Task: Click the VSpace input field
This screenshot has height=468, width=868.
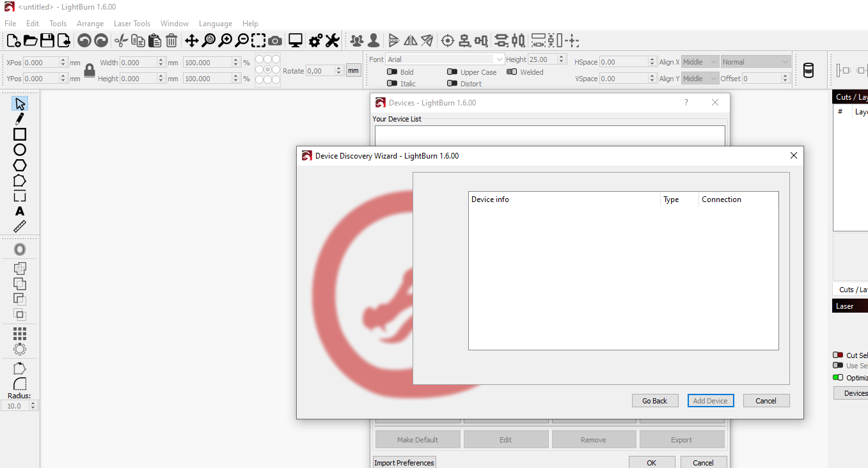Action: [627, 79]
